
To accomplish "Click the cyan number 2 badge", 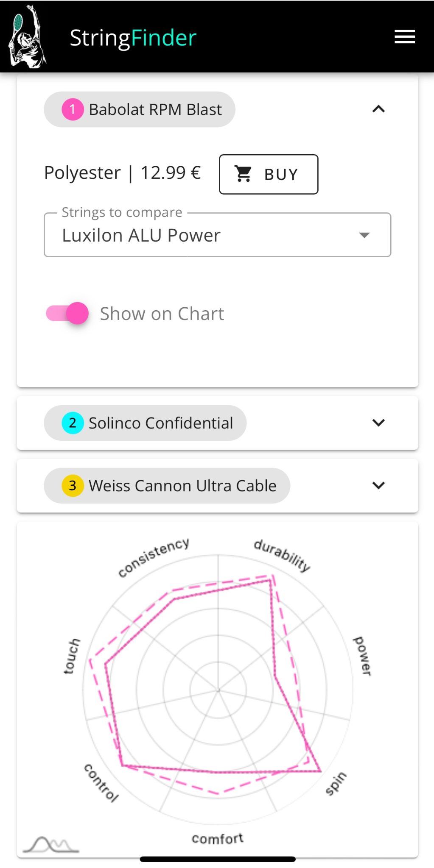I will [x=73, y=423].
